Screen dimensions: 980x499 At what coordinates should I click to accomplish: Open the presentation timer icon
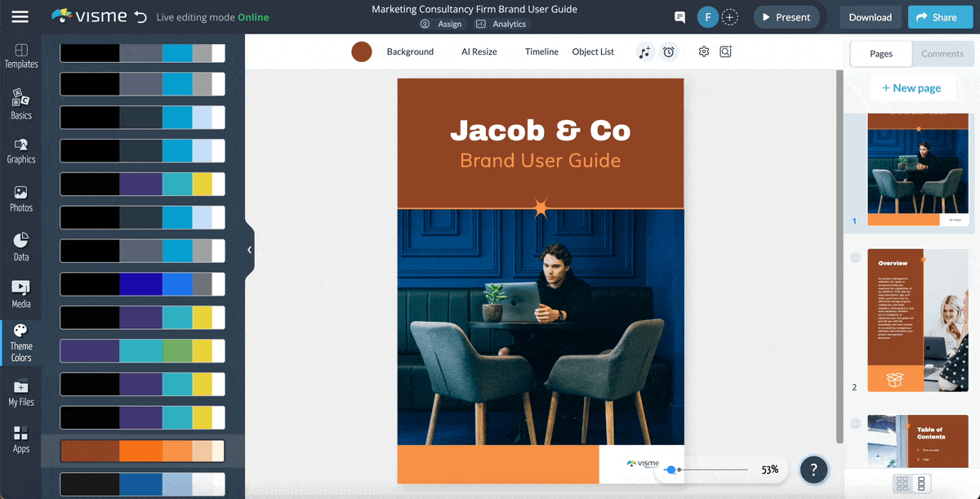coord(669,51)
